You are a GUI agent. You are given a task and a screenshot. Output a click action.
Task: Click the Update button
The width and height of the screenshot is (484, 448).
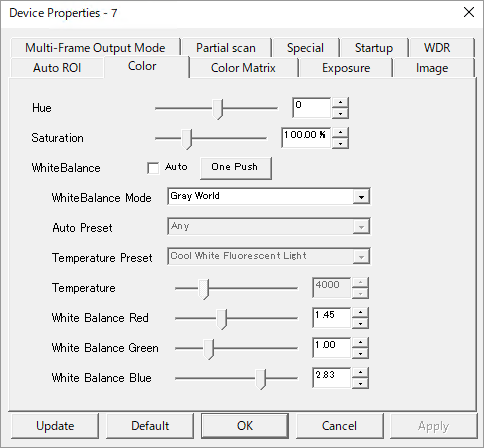tap(55, 426)
